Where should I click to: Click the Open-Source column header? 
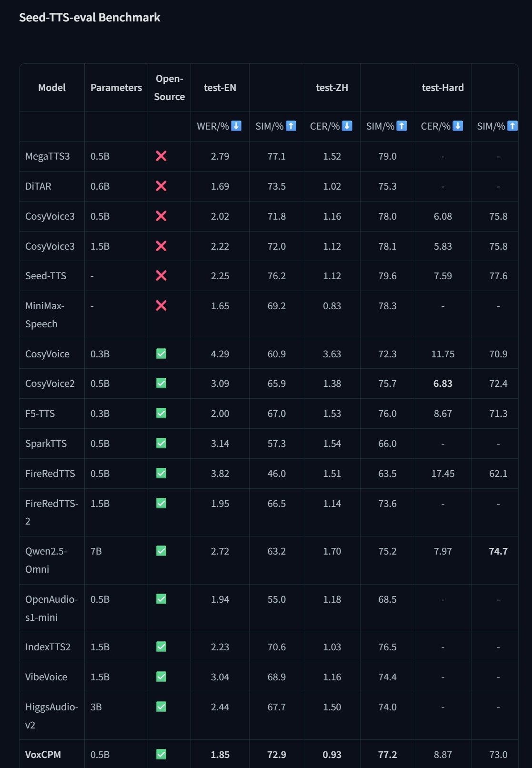point(169,88)
